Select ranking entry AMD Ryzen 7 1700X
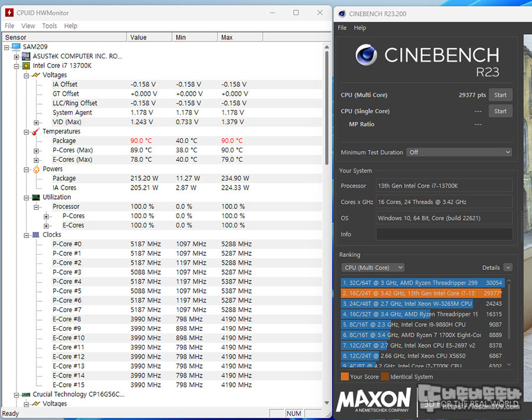 click(x=422, y=336)
